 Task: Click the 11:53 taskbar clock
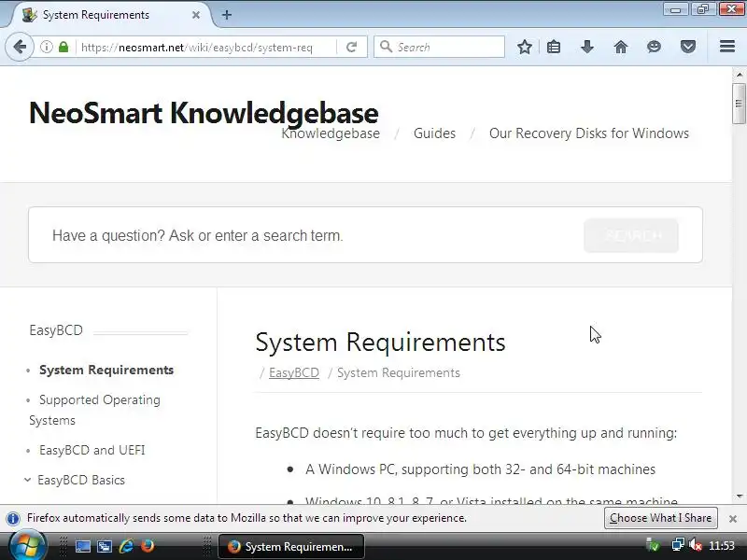click(x=722, y=546)
